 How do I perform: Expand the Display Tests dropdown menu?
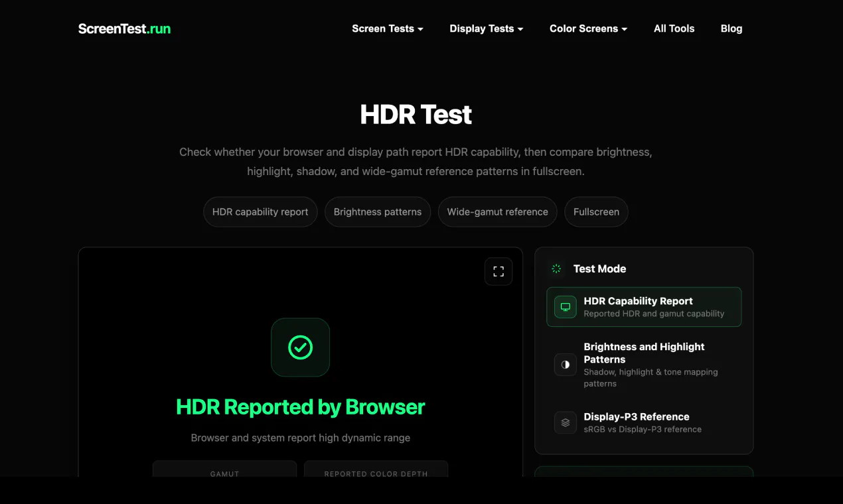point(487,29)
